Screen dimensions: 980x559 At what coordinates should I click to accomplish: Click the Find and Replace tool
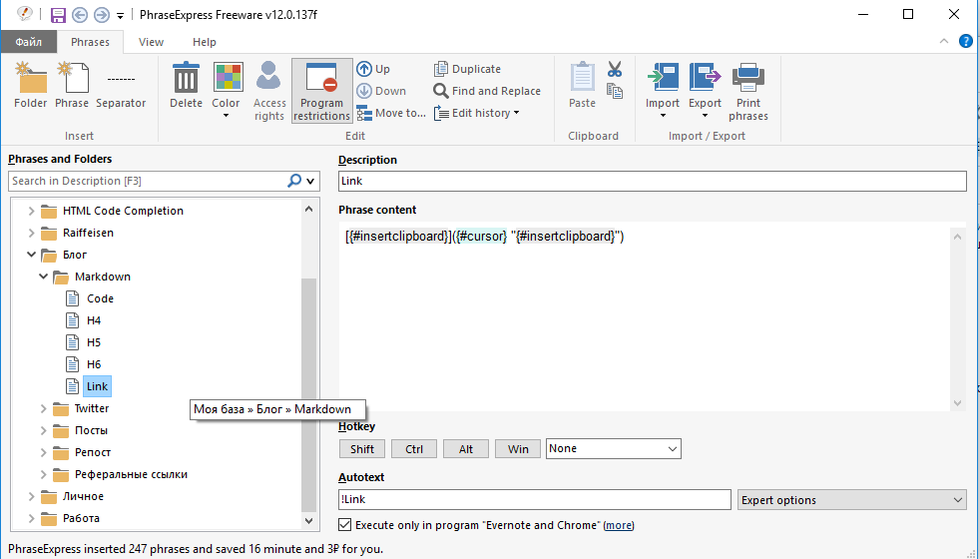[487, 91]
